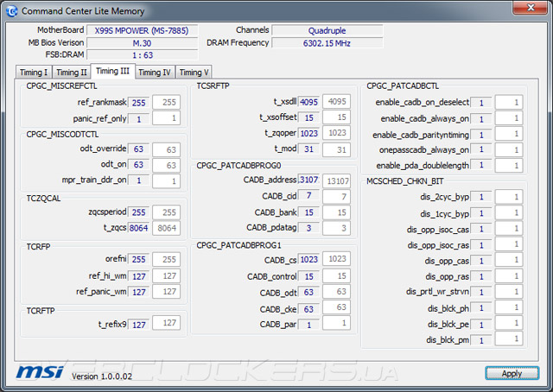This screenshot has height=392, width=553.
Task: Click the current ref_rankmask value 255
Action: coord(138,103)
